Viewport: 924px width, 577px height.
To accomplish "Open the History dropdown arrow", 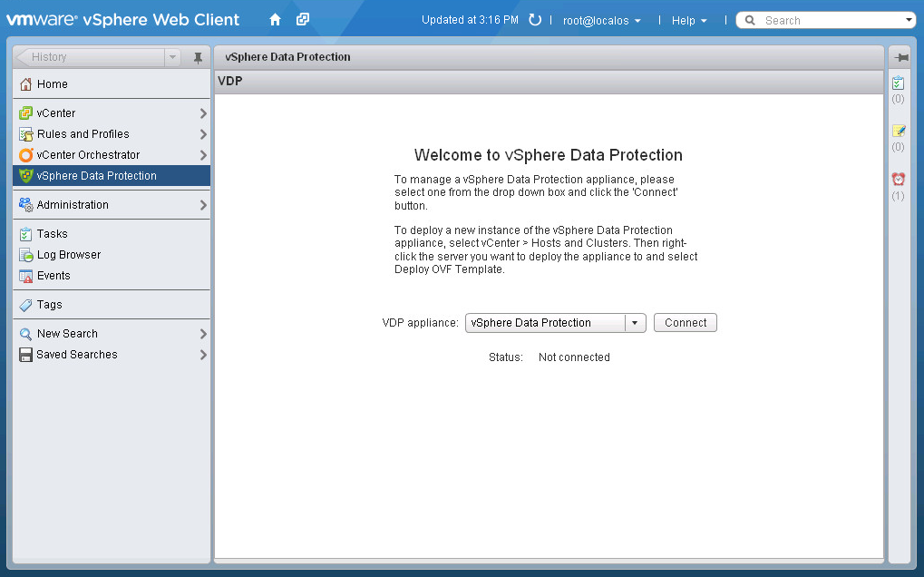I will click(x=172, y=57).
